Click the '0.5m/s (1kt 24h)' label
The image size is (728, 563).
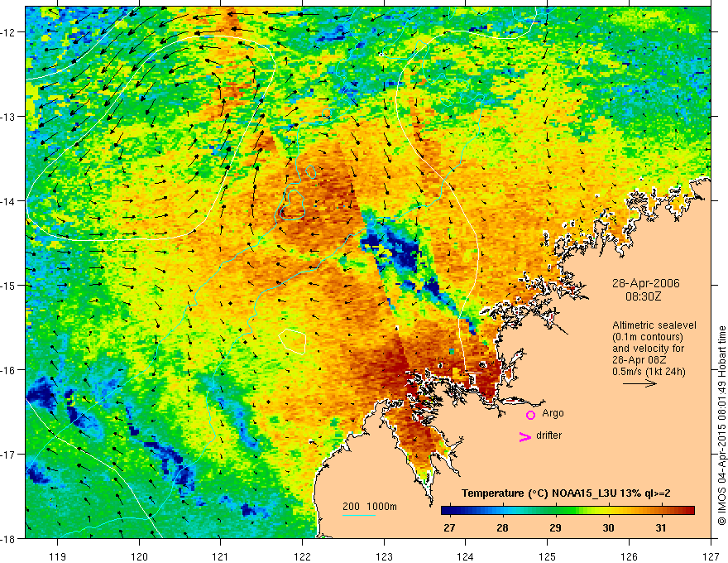pyautogui.click(x=649, y=372)
